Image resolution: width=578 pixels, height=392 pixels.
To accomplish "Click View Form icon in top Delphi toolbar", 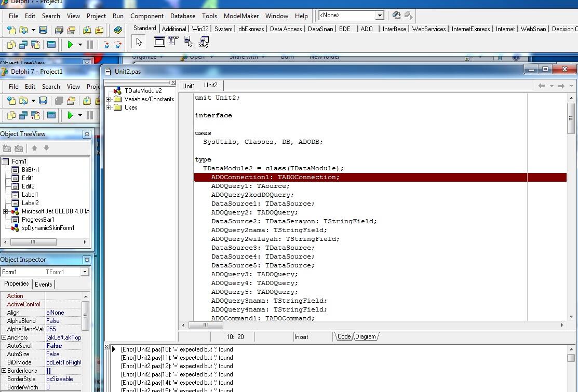I will click(23, 45).
